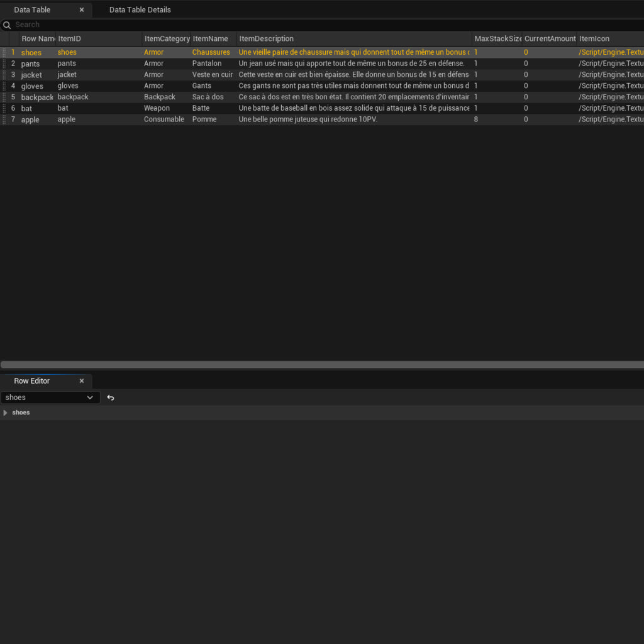Grab the drag handle of the shoes row
Viewport: 644px width, 644px height.
tap(4, 53)
